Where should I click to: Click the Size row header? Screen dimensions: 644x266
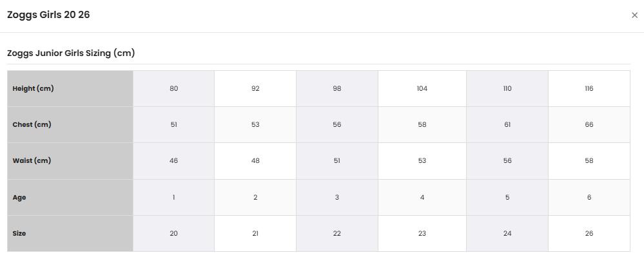[x=70, y=233]
